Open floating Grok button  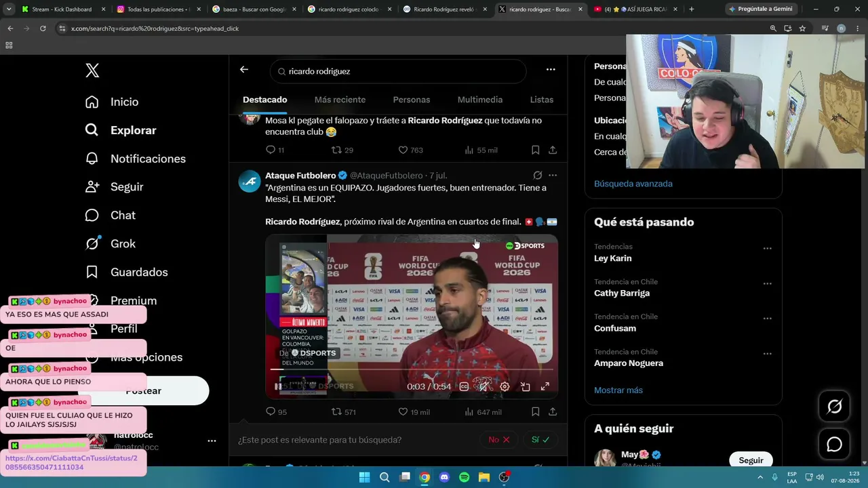[x=834, y=407]
